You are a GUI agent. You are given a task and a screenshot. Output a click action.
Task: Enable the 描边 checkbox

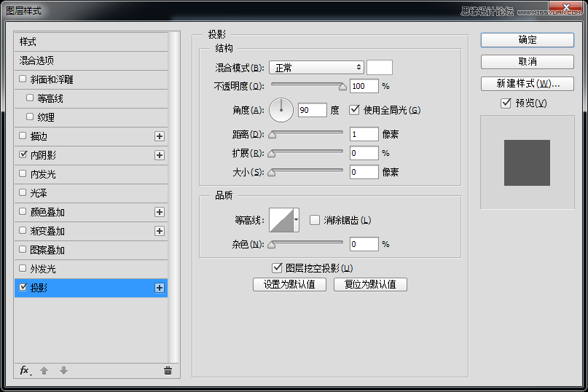23,136
